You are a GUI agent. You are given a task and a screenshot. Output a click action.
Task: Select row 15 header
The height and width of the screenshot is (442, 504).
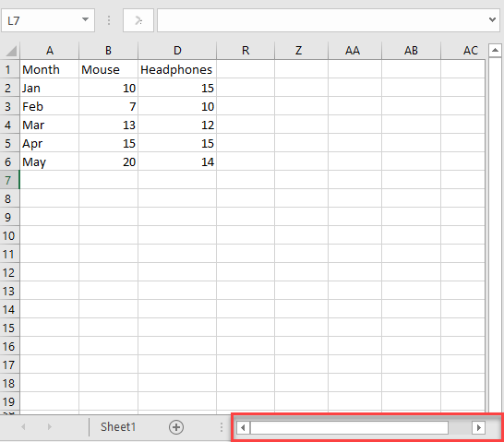coord(9,328)
